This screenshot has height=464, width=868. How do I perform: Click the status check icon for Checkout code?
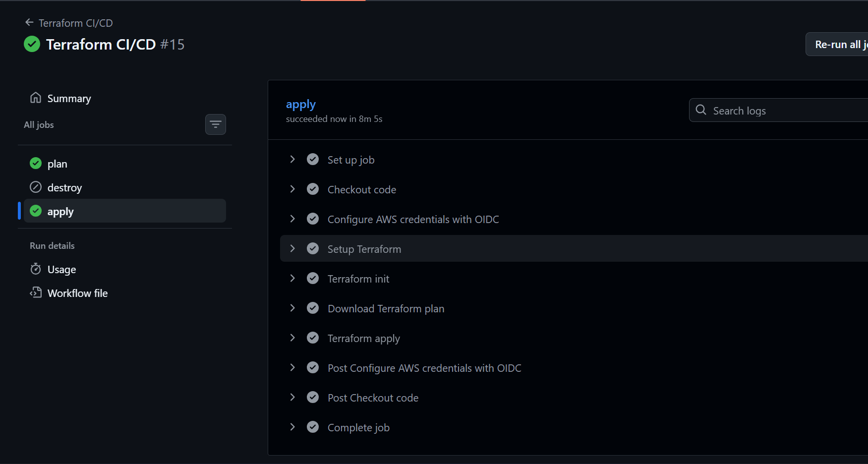[x=313, y=189]
